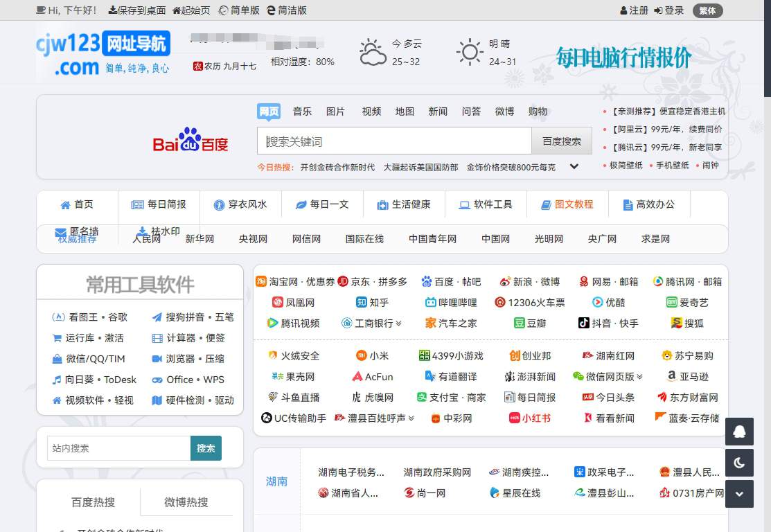This screenshot has width=771, height=532.
Task: Open the 搜狐 icon link
Action: 677,323
